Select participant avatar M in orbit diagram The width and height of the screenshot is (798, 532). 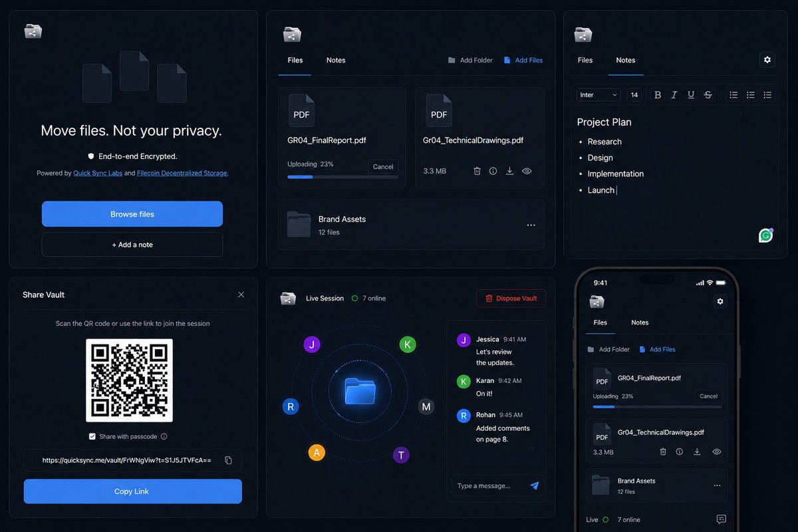pos(426,406)
